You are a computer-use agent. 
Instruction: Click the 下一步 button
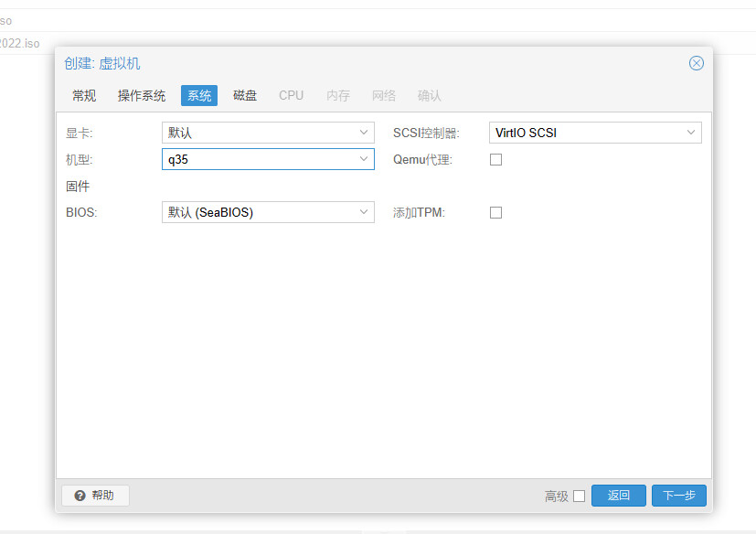tap(678, 496)
